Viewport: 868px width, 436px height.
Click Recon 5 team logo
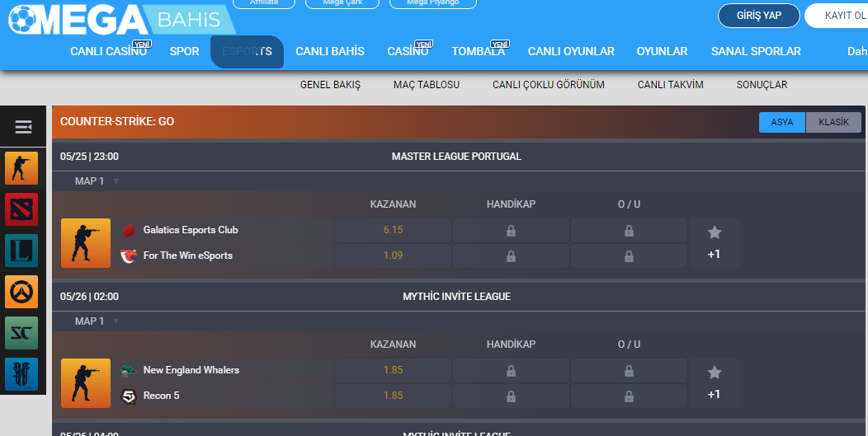(x=129, y=396)
